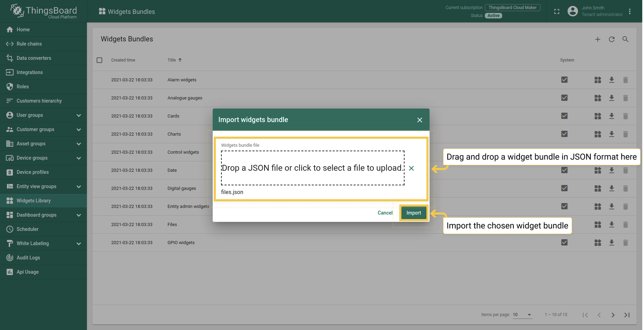644x330 pixels.
Task: Open widget types for Digital gauges
Action: point(598,188)
